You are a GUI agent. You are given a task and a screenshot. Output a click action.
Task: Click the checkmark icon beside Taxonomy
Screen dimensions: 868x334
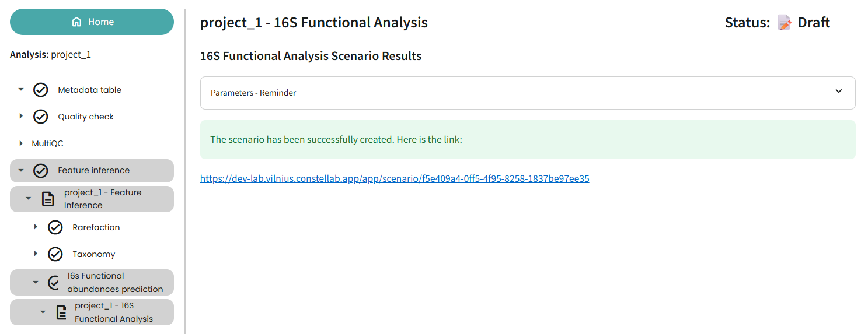55,254
